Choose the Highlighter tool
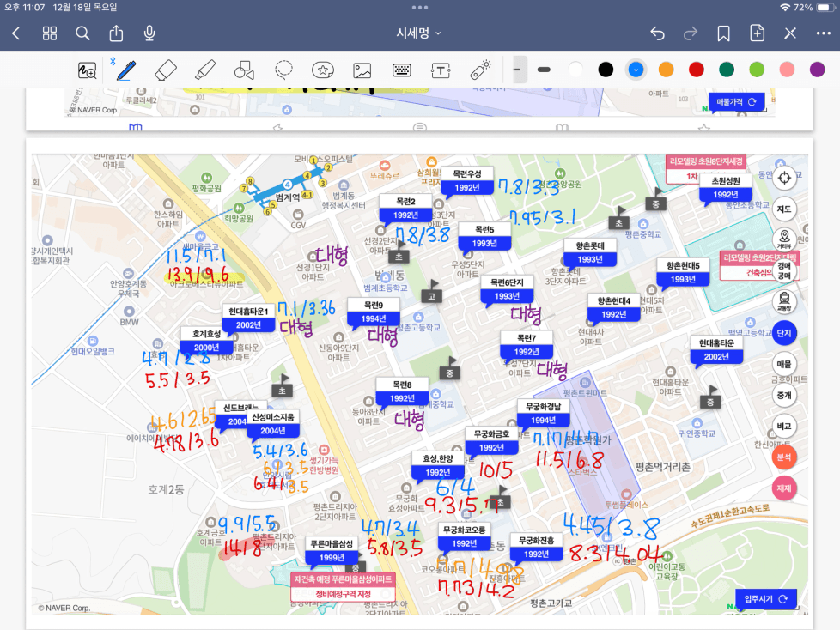Image resolution: width=840 pixels, height=630 pixels. click(204, 70)
